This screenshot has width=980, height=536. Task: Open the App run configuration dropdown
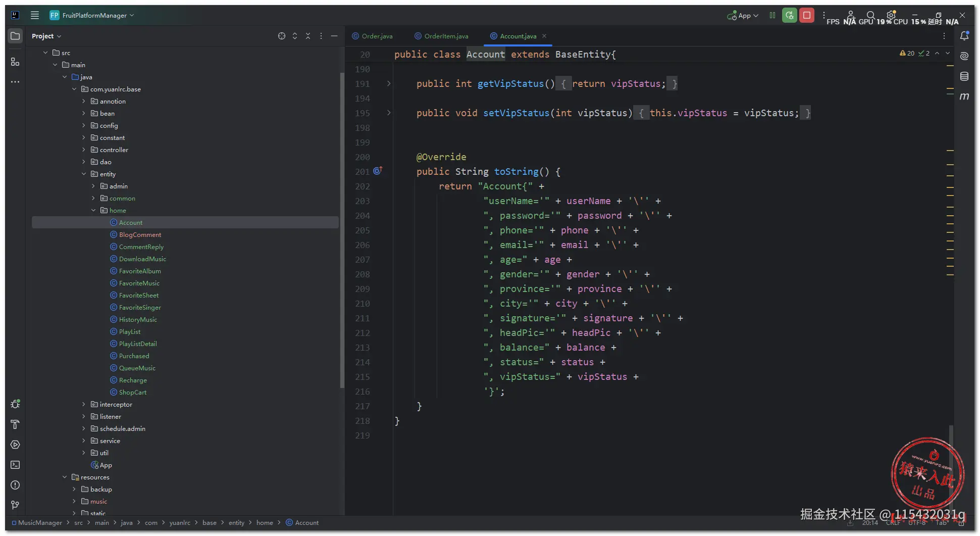743,16
